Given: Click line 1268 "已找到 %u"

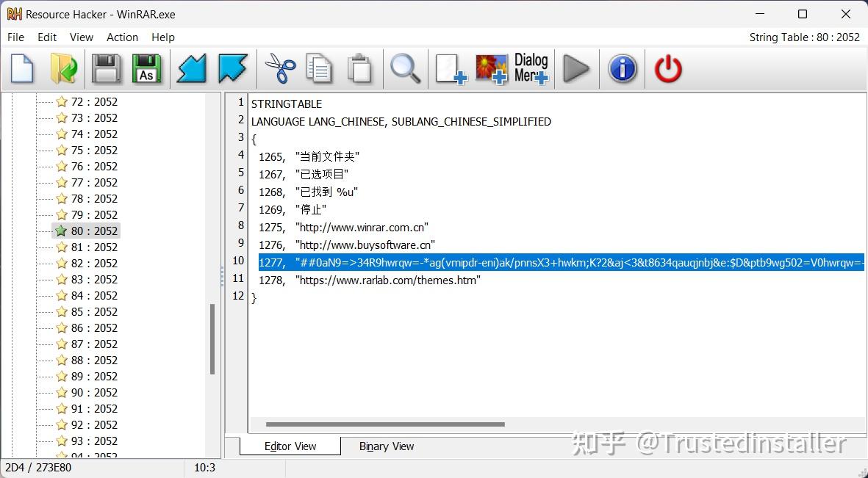Looking at the screenshot, I should click(x=309, y=192).
